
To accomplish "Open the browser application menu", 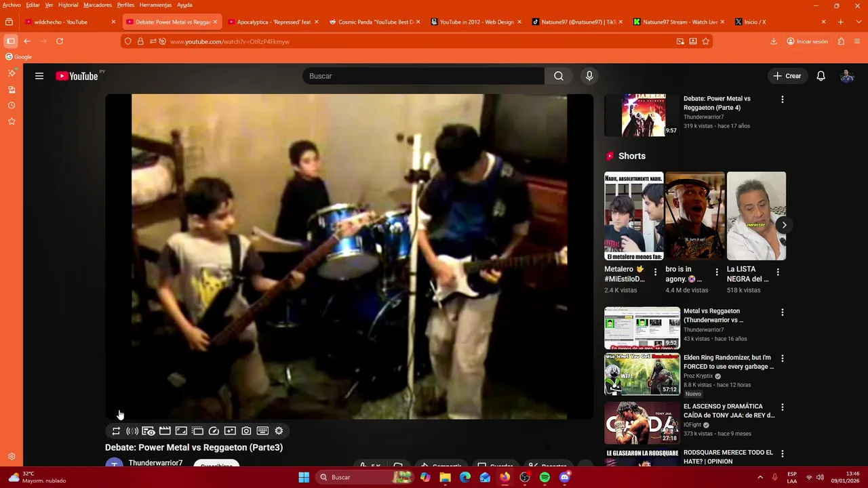I will click(858, 41).
